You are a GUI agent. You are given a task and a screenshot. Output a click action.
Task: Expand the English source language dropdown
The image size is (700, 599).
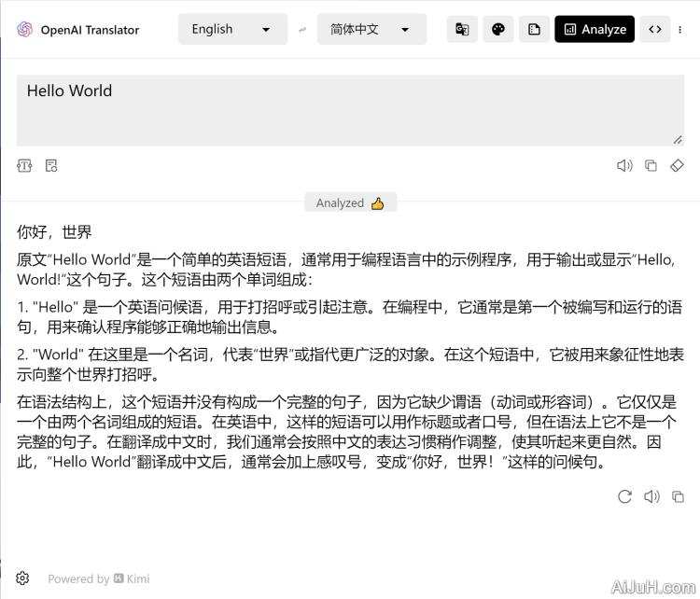pyautogui.click(x=231, y=29)
